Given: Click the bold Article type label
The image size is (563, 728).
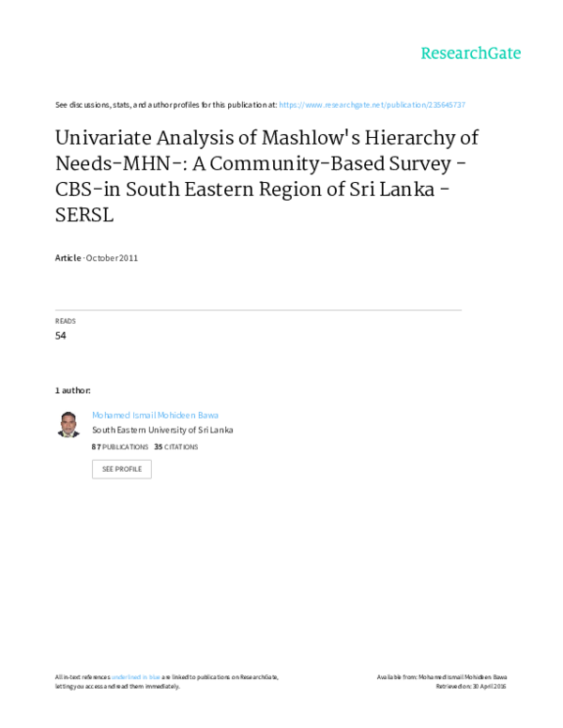Looking at the screenshot, I should tap(68, 258).
